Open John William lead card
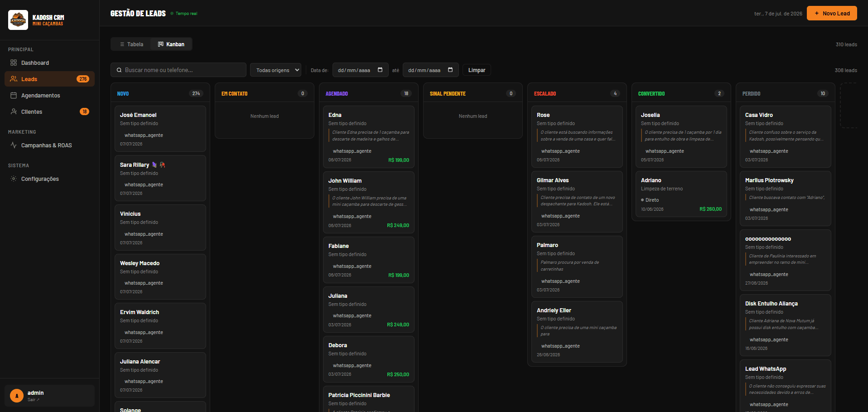Screen dimensions: 868x412 369,202
